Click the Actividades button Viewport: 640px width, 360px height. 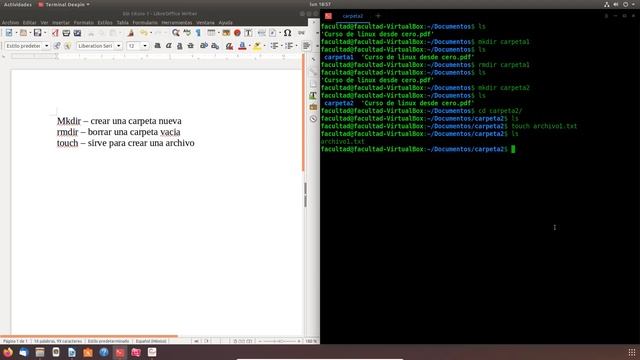pos(18,4)
